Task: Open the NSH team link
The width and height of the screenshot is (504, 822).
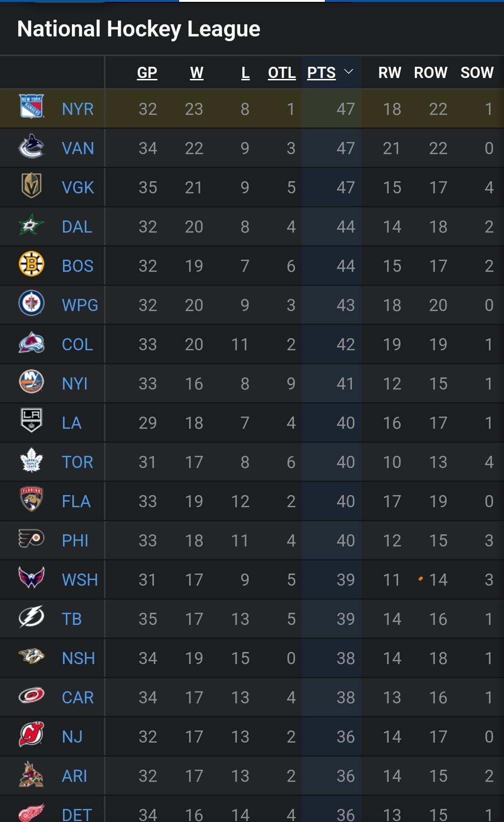Action: coord(78,659)
